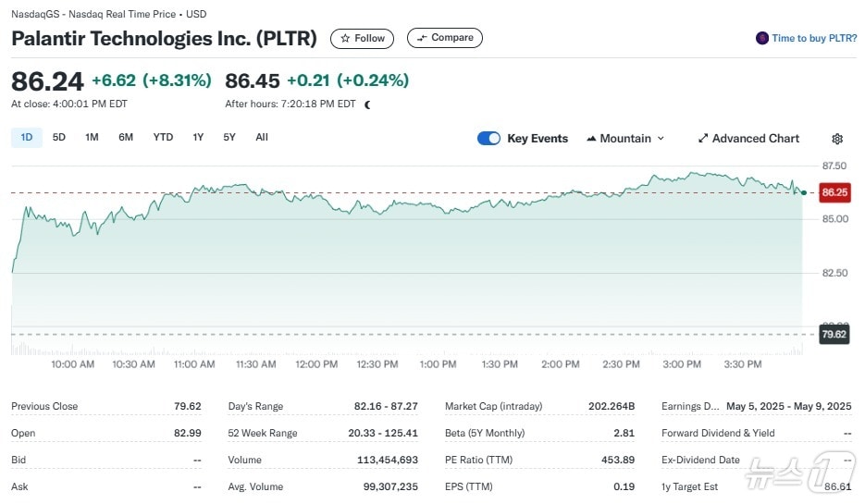Viewport: 865px width, 504px height.
Task: Switch chart to YTD range
Action: (x=163, y=138)
